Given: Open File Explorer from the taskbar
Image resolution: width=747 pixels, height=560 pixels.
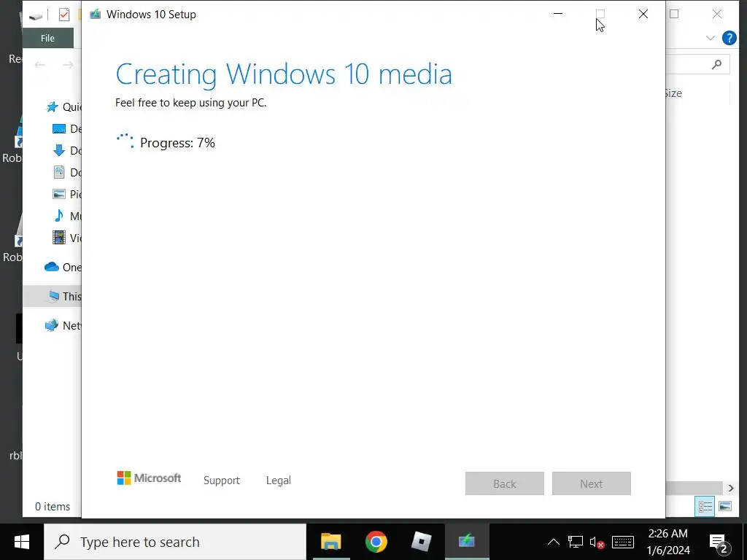Looking at the screenshot, I should pos(331,542).
